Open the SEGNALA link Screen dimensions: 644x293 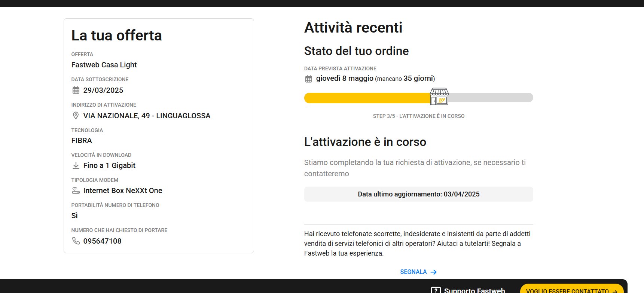point(413,272)
